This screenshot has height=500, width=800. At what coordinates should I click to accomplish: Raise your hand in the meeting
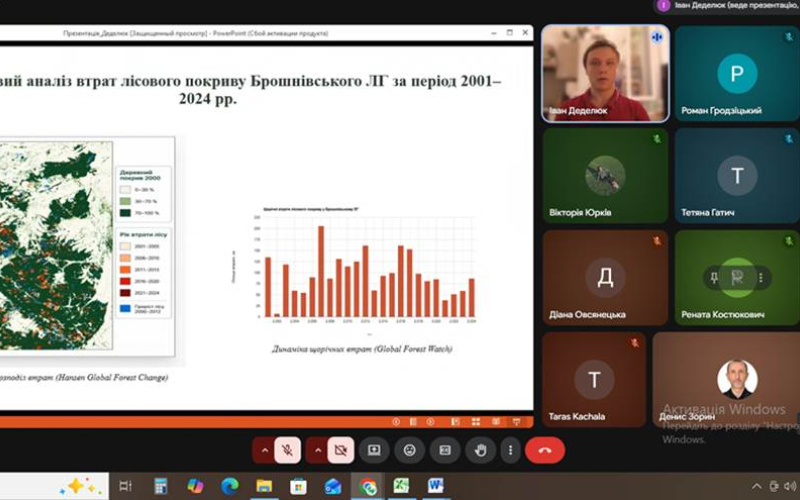[480, 450]
